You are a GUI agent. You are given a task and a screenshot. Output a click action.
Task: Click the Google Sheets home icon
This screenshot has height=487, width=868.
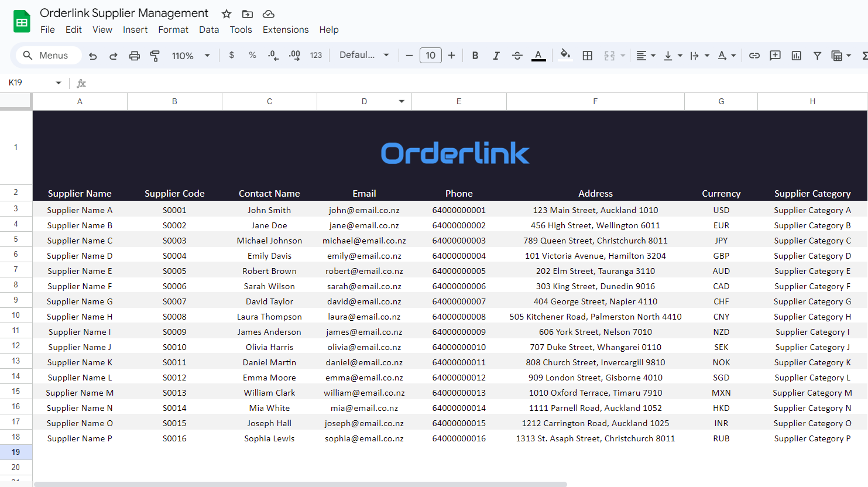tap(22, 22)
